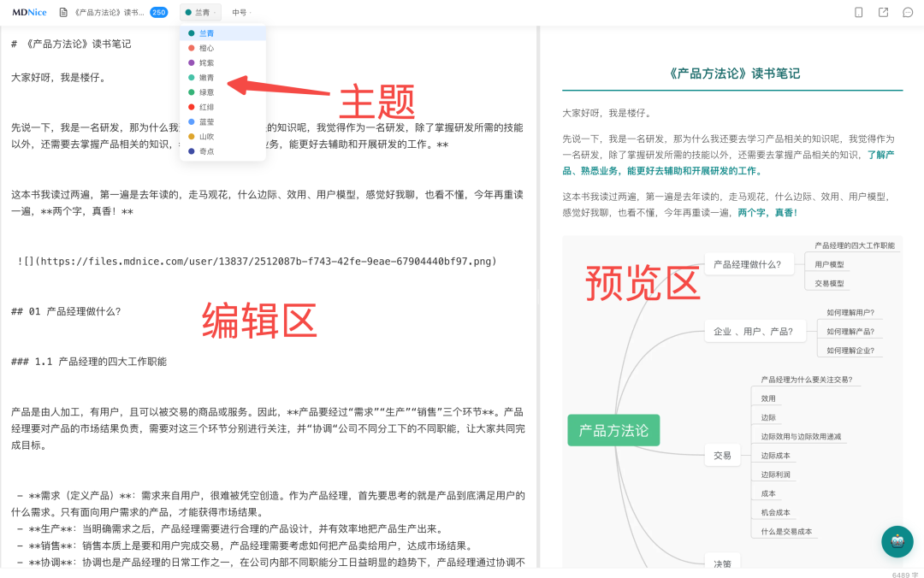Screen dimensions: 924x578
Task: Open the robot assistant floating button
Action: 897,541
